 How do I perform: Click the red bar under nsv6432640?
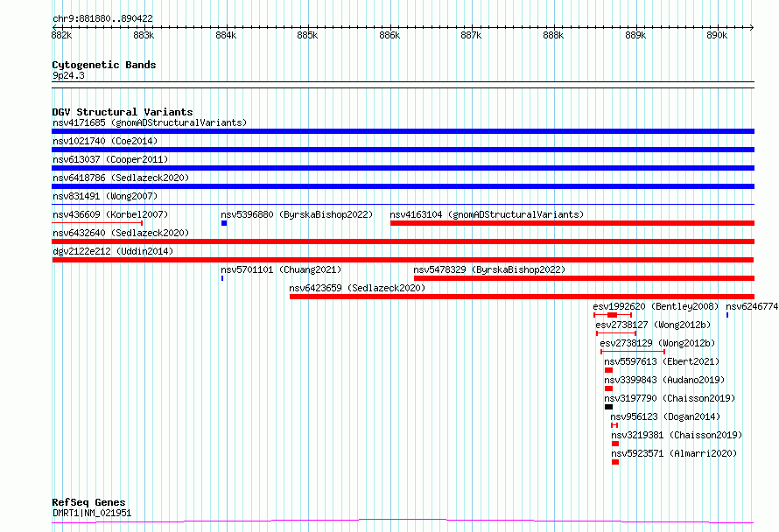pos(403,241)
